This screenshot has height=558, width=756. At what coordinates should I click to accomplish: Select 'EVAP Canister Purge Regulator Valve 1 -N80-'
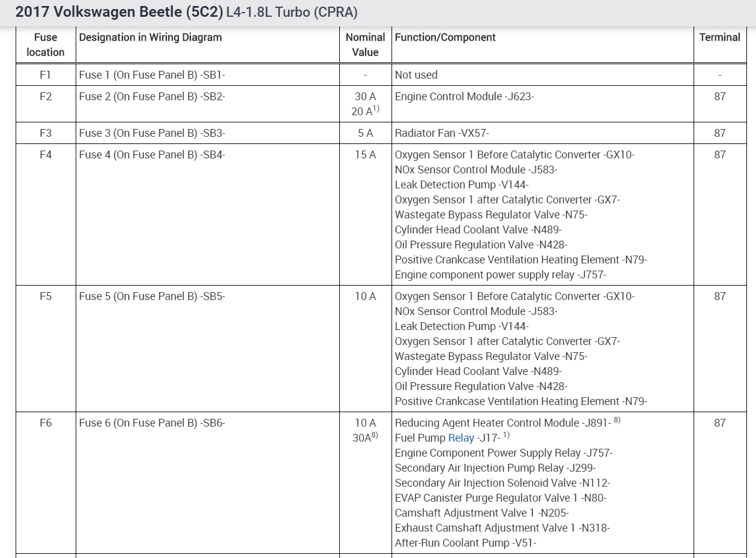pos(501,498)
